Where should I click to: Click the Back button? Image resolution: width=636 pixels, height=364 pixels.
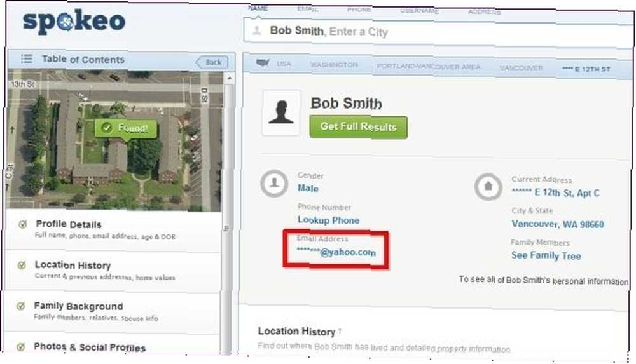[x=212, y=62]
